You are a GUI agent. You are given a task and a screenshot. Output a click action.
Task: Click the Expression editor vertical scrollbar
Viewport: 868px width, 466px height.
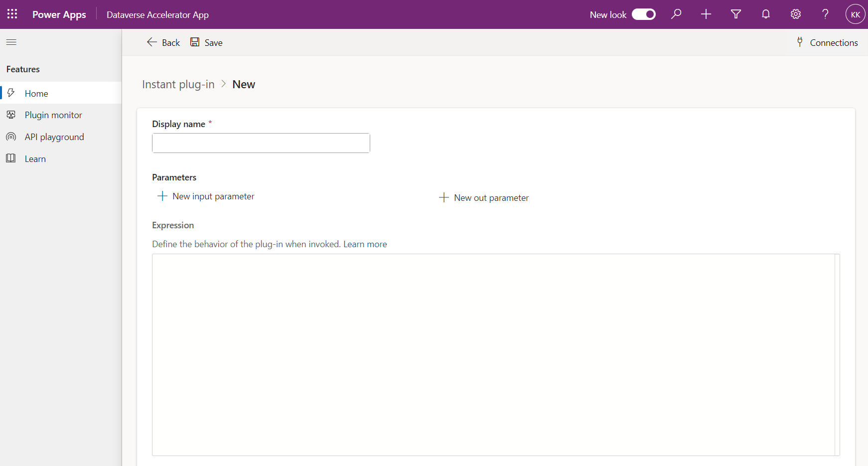coord(837,355)
